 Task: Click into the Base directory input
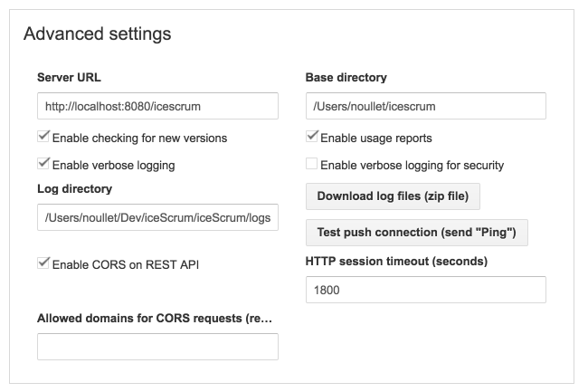426,106
